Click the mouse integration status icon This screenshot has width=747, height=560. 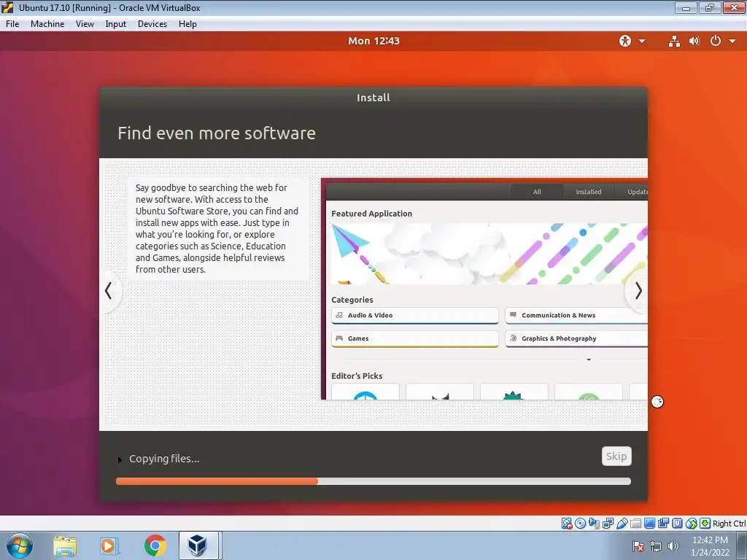tap(692, 524)
